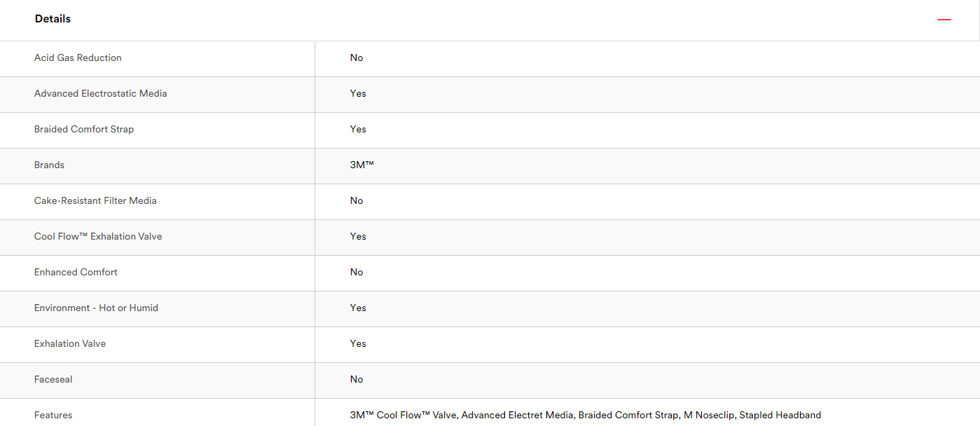Click the No value for Faceseal
This screenshot has height=426, width=980.
point(357,380)
